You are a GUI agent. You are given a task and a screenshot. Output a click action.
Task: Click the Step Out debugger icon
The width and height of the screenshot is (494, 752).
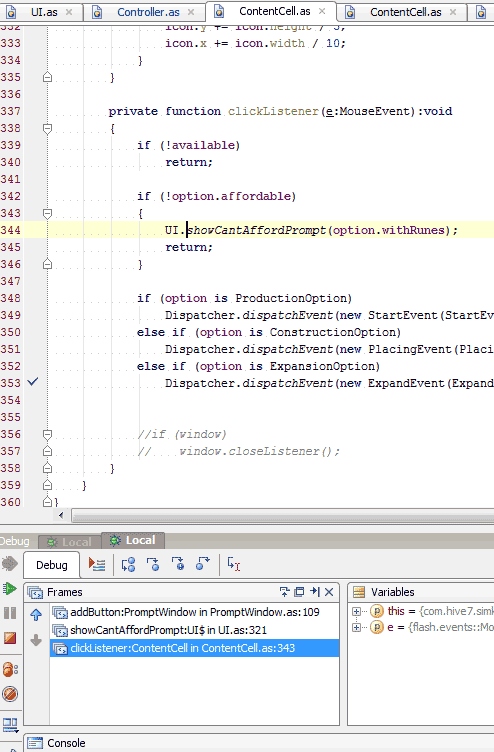tap(203, 564)
